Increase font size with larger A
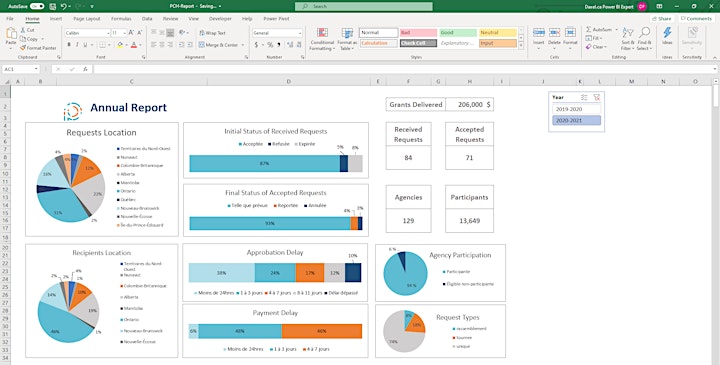 click(131, 33)
